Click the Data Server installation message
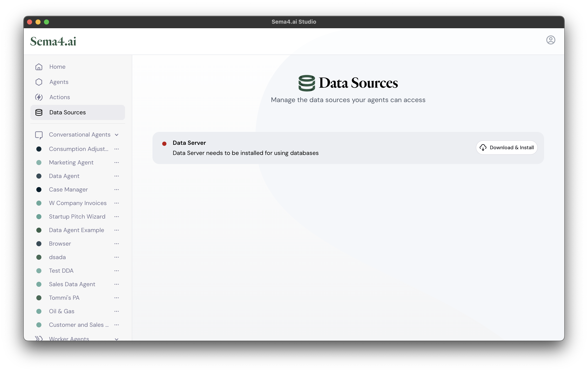This screenshot has width=588, height=372. pos(245,153)
